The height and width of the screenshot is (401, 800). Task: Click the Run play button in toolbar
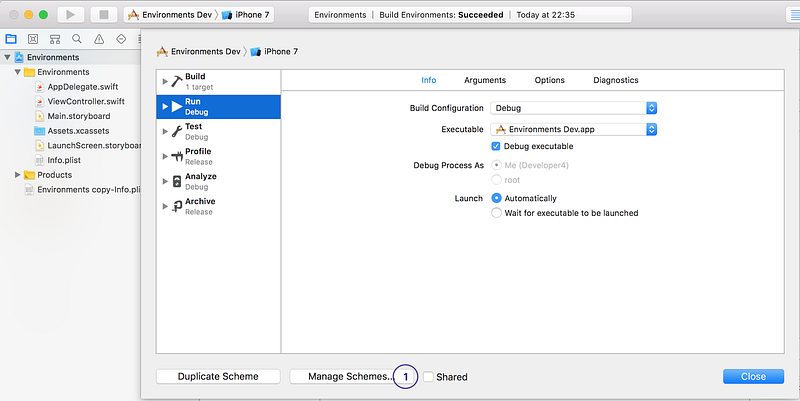[71, 15]
